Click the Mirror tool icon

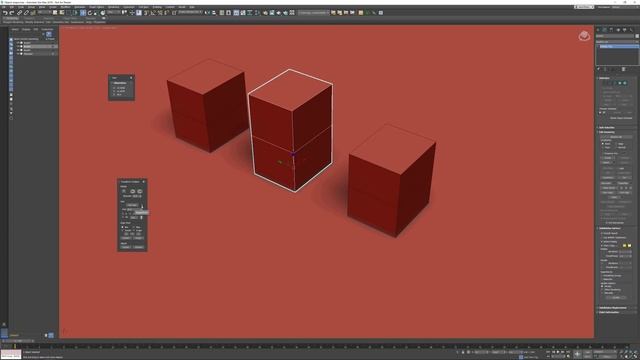tap(207, 13)
